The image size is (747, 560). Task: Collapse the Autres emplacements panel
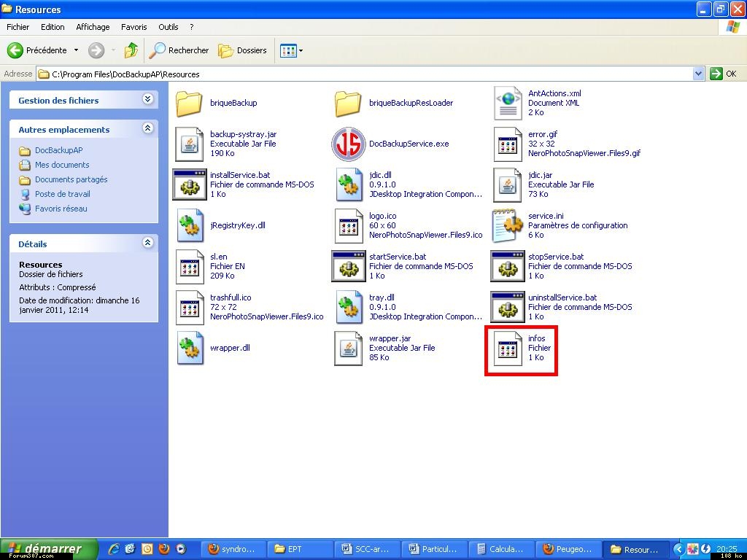tap(147, 128)
